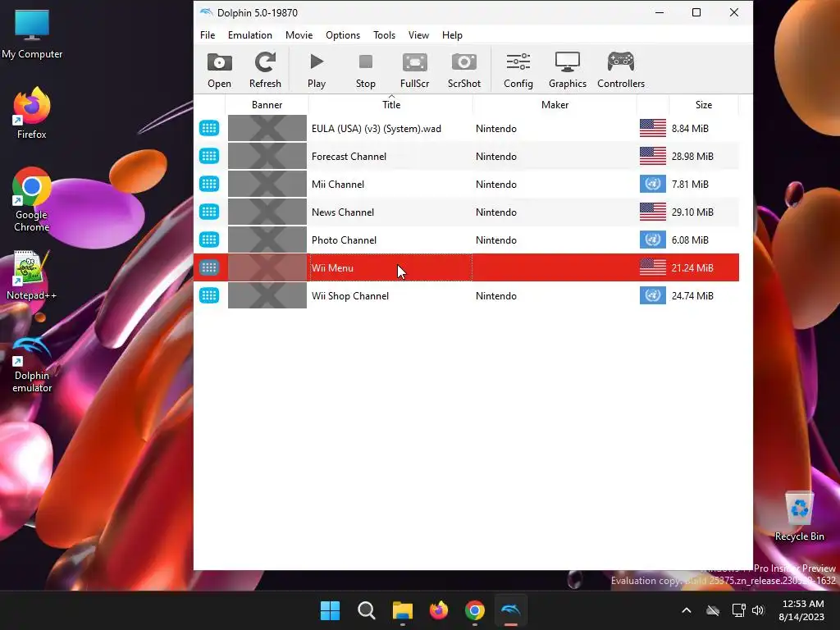Click the banner thumbnail of Wii Shop Channel
840x630 pixels.
(267, 295)
